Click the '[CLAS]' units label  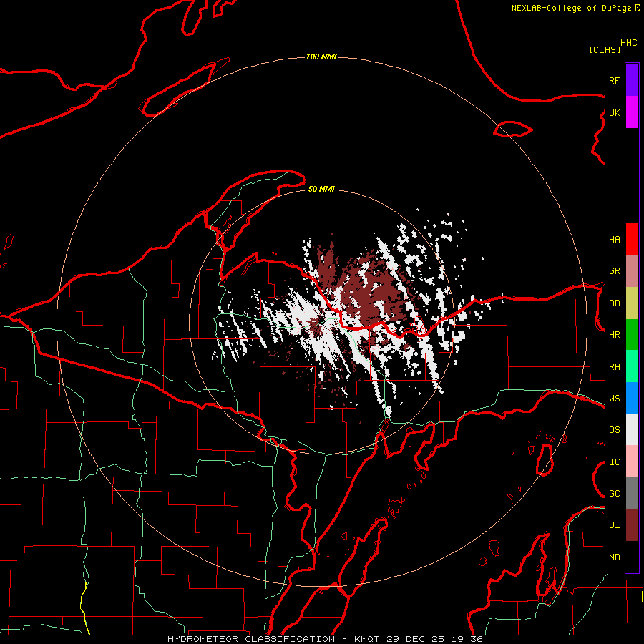point(605,50)
